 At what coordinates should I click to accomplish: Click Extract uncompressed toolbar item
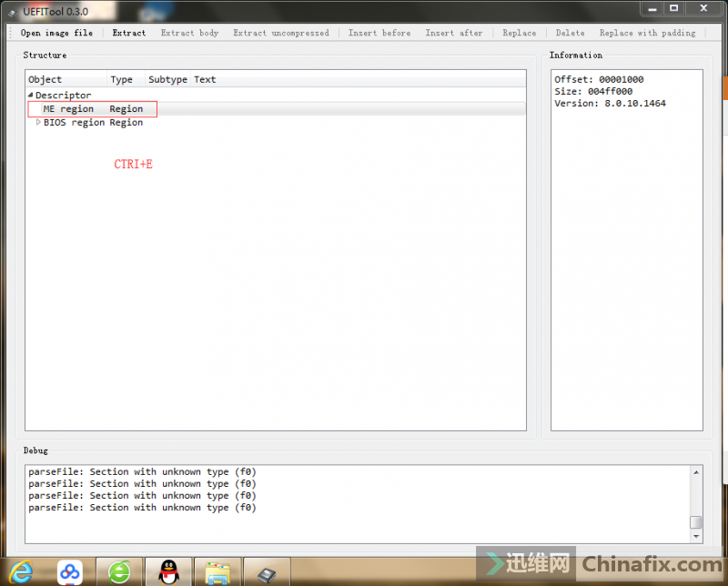pos(281,33)
